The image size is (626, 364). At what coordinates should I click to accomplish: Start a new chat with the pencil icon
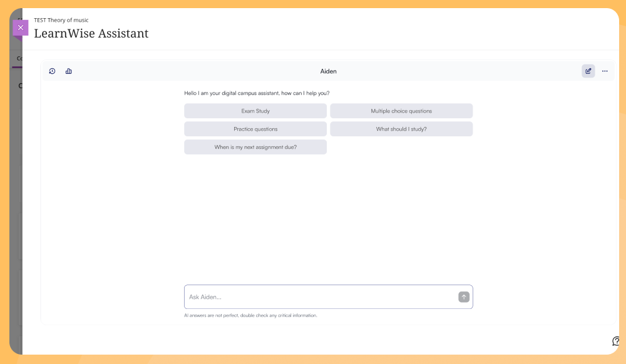point(588,71)
